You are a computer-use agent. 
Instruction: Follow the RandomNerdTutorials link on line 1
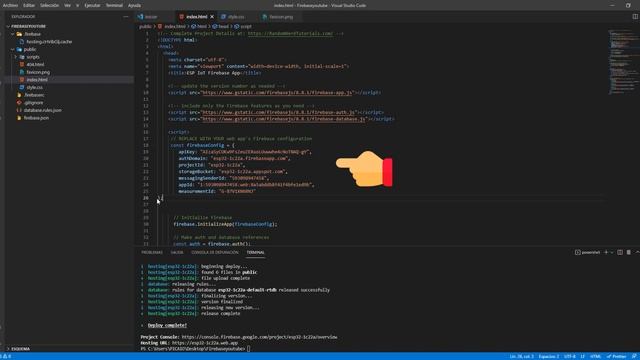pos(290,33)
